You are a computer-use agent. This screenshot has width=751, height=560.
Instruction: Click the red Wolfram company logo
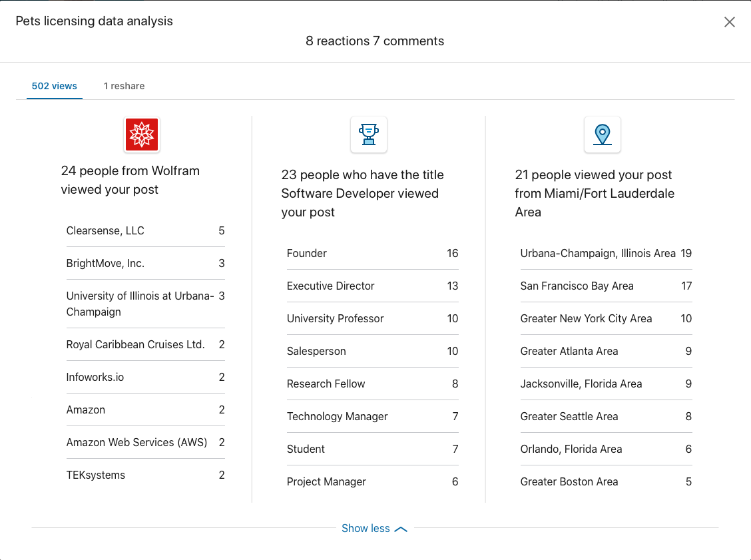point(141,135)
